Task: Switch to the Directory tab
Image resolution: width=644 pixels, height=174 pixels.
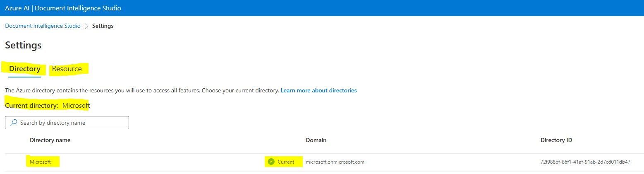Action: 25,69
